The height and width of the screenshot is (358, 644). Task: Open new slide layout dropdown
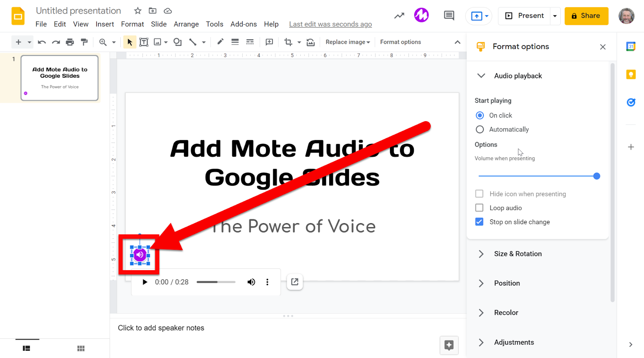point(29,42)
